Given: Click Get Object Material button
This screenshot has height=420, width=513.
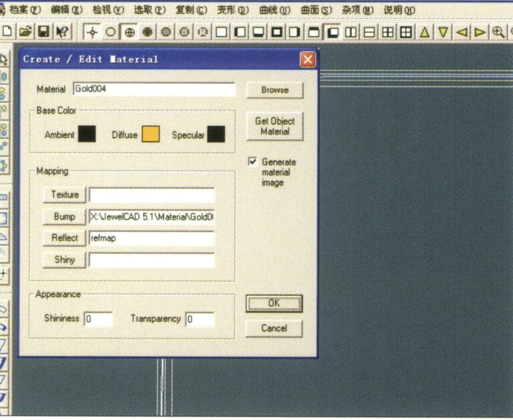Looking at the screenshot, I should [x=275, y=126].
